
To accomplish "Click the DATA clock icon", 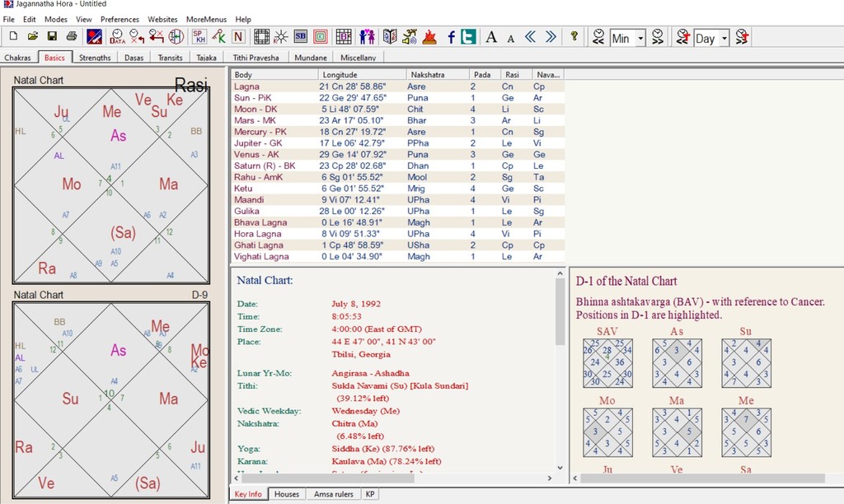I will pyautogui.click(x=117, y=36).
